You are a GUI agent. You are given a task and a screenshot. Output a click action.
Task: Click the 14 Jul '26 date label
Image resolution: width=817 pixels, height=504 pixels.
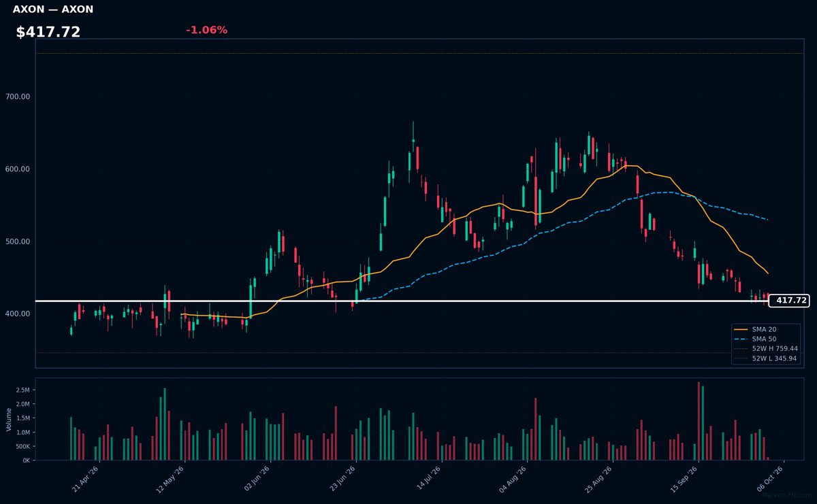(x=427, y=479)
